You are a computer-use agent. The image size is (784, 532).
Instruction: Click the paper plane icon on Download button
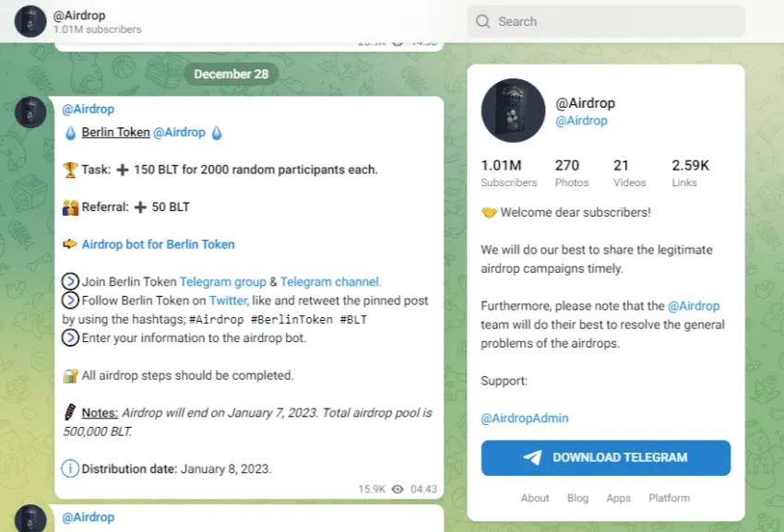[x=532, y=457]
